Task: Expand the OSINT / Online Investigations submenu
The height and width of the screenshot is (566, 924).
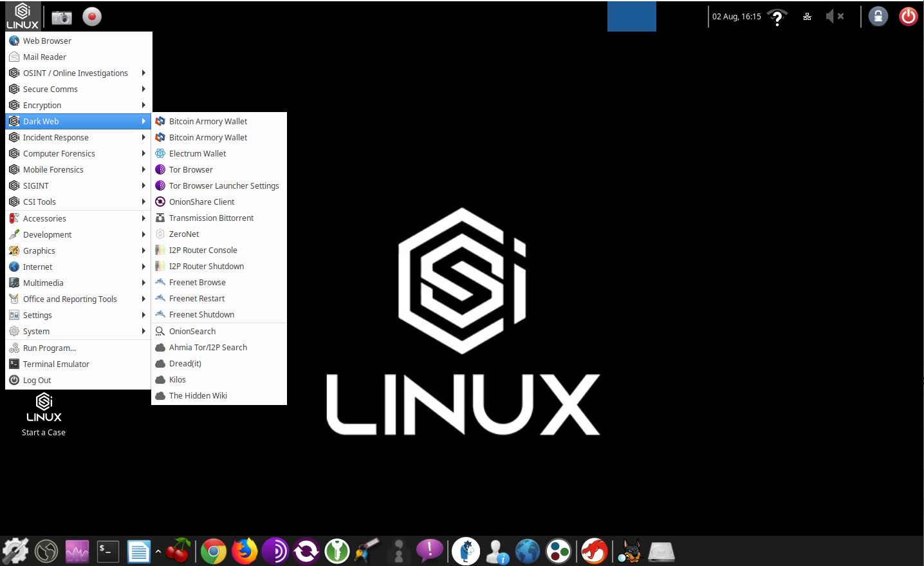Action: [79, 73]
